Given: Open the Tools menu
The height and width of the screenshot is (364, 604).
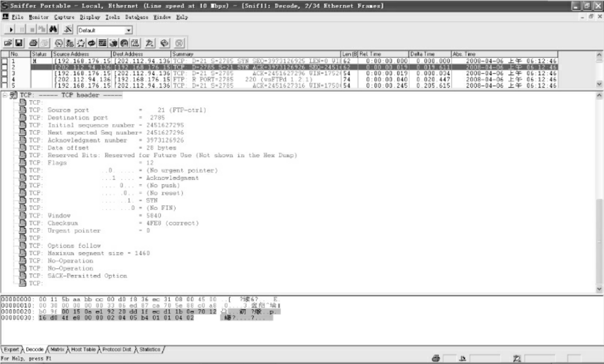Looking at the screenshot, I should click(x=113, y=17).
